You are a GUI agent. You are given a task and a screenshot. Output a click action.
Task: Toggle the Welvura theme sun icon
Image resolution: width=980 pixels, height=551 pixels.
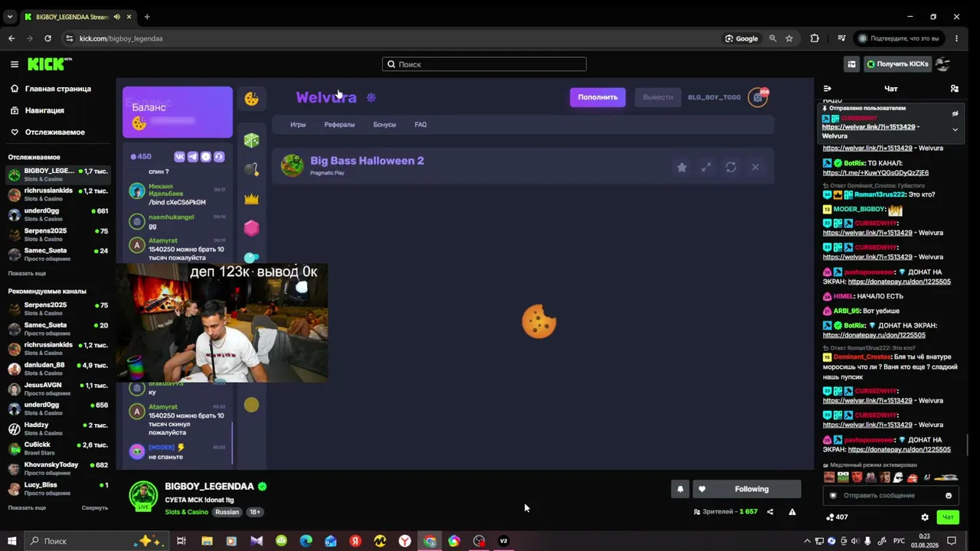click(371, 98)
